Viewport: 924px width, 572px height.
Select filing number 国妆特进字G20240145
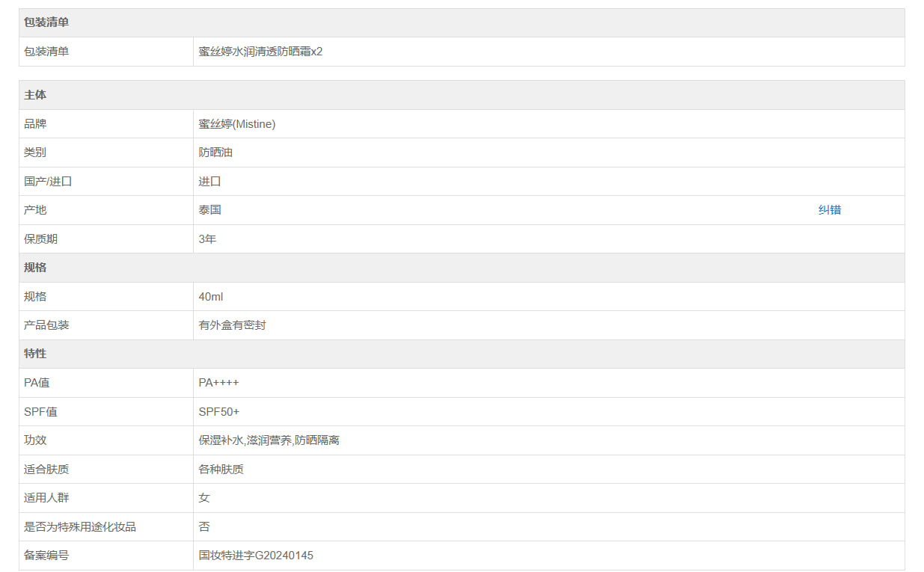(x=256, y=556)
